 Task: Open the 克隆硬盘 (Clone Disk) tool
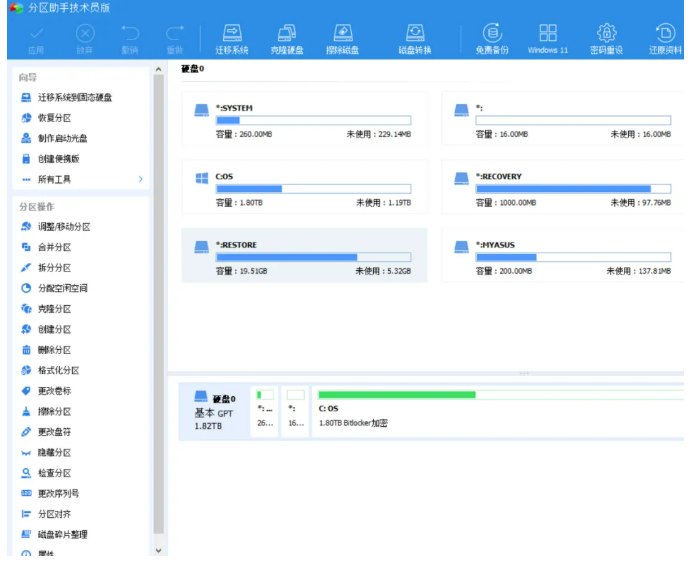tap(288, 39)
